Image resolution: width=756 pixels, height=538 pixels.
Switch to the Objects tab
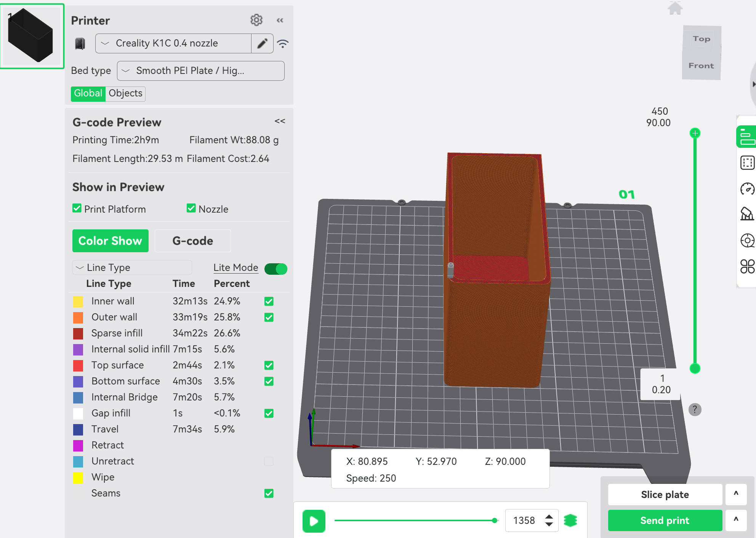(125, 93)
